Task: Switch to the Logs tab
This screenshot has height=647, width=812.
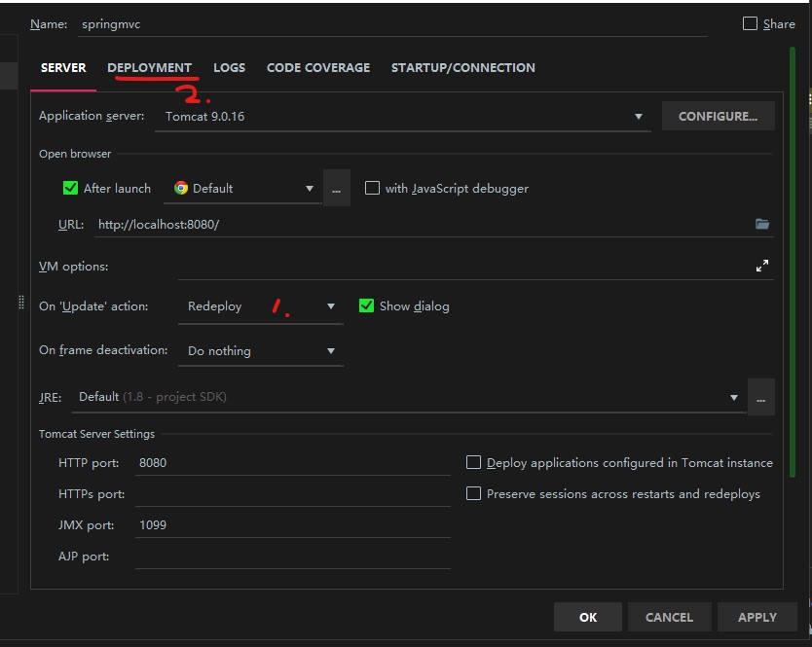Action: [230, 68]
